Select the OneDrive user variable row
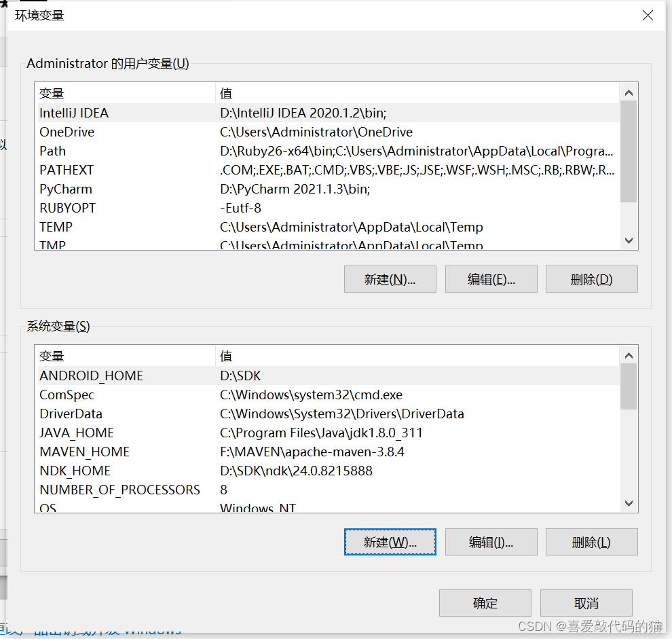This screenshot has width=672, height=639. [329, 132]
